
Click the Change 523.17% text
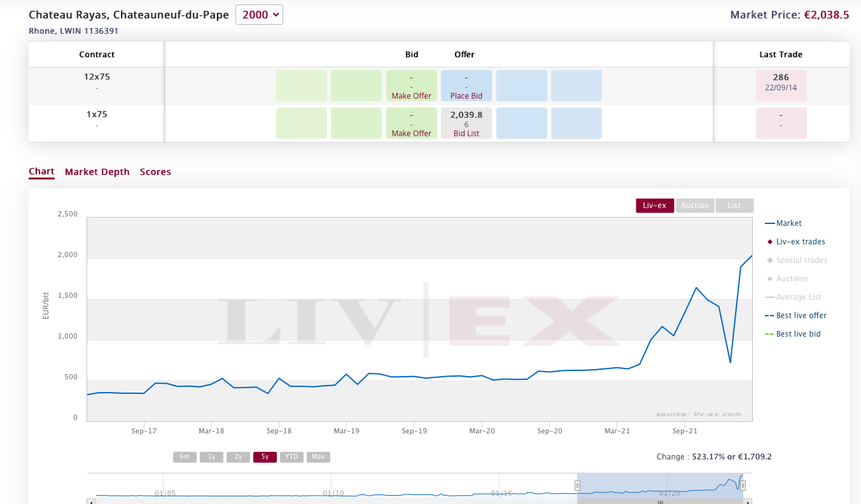coord(714,457)
